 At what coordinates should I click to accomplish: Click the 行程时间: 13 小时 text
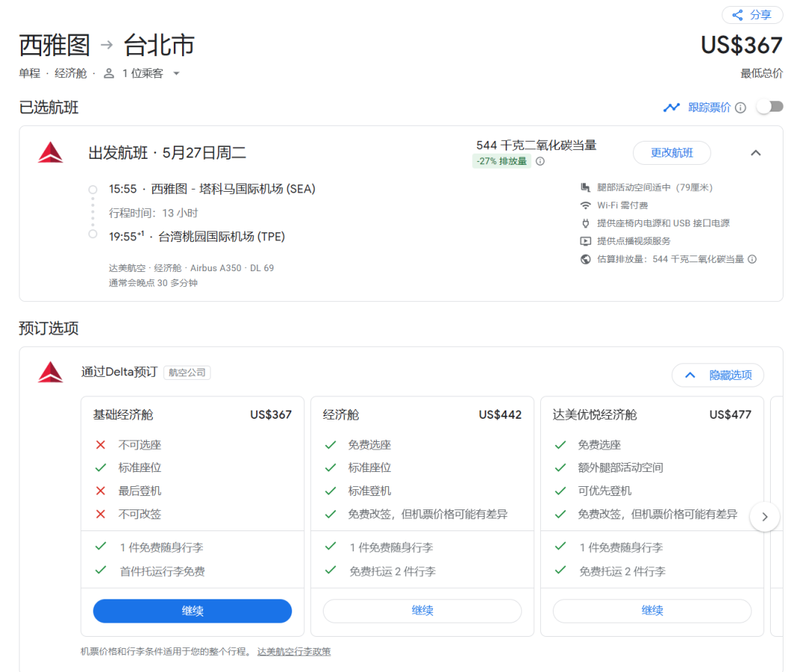click(x=154, y=214)
